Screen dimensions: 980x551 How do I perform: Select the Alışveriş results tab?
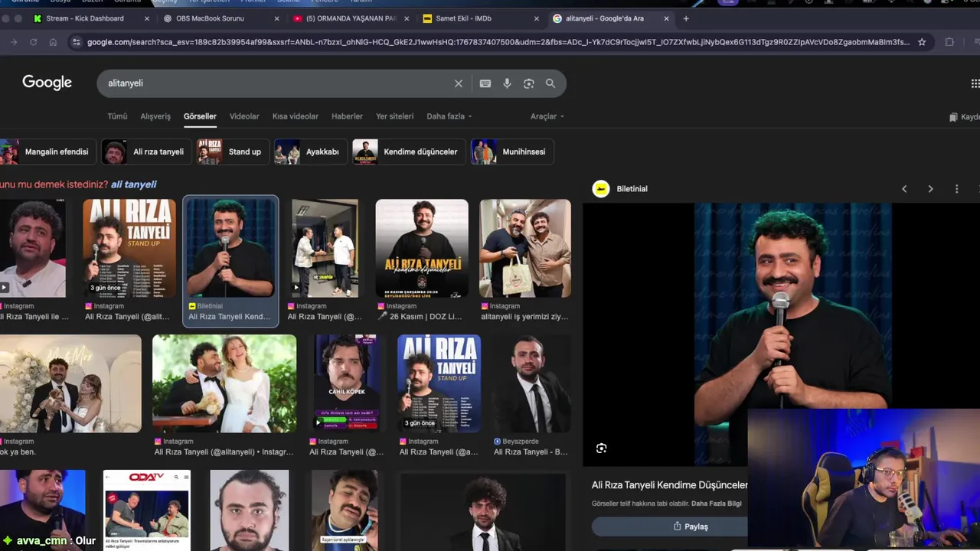tap(155, 116)
